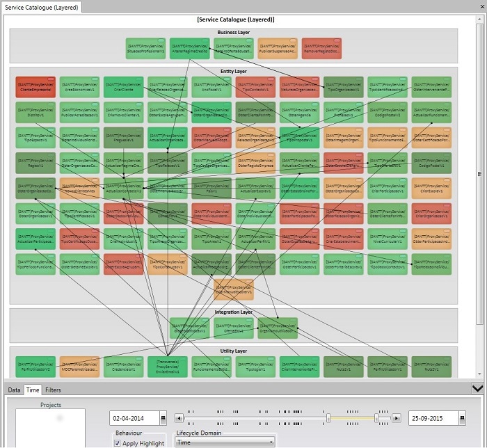Select the ObterPortariaEscolaV1 node
Screen dimensions: 487x448
pyautogui.click(x=344, y=264)
